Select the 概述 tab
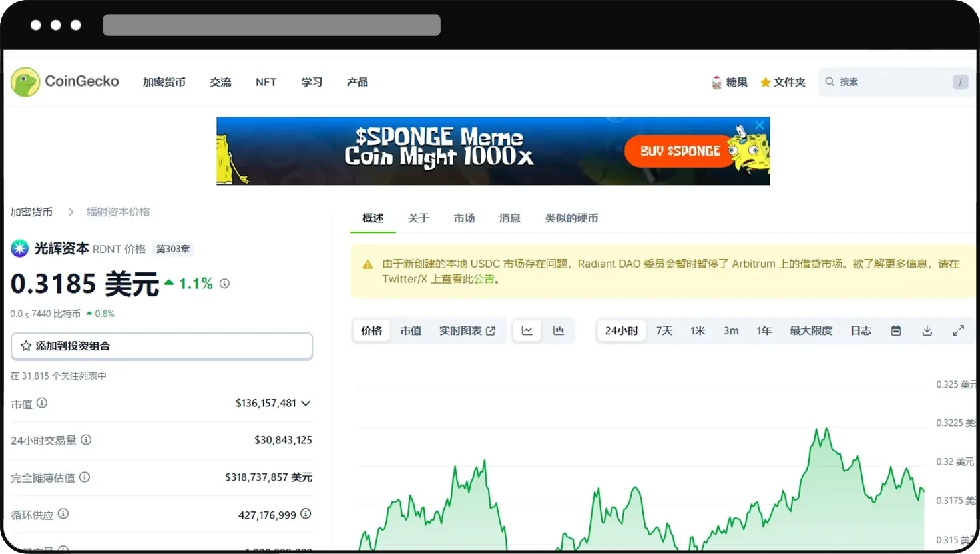The image size is (980, 554). pyautogui.click(x=373, y=218)
